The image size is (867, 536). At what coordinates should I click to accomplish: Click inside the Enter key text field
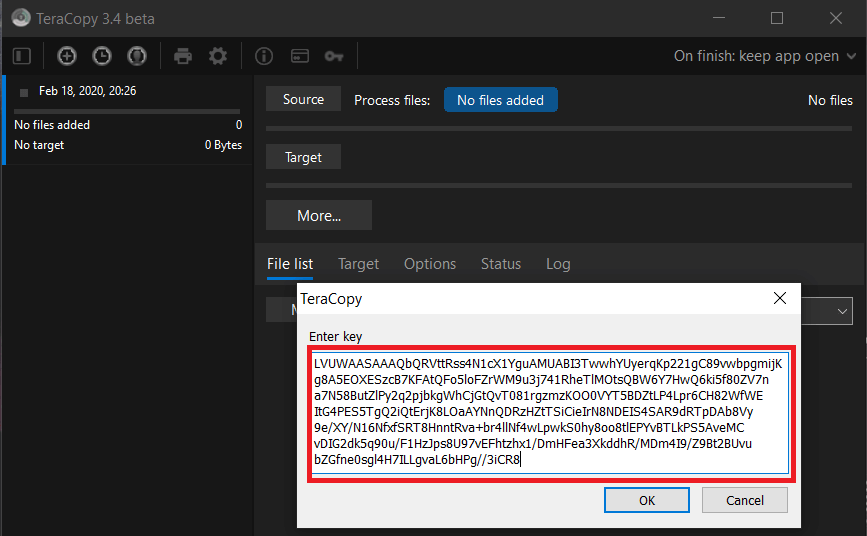[x=551, y=413]
